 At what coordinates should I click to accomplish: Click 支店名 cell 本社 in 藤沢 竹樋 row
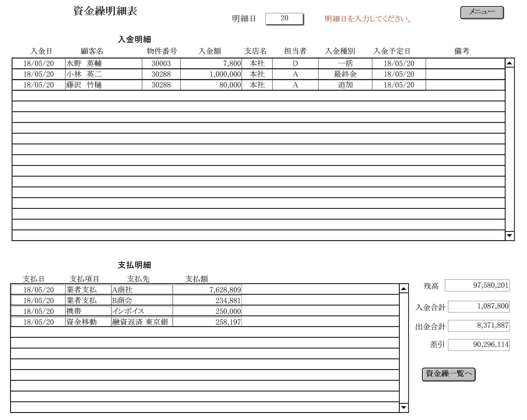[x=257, y=85]
